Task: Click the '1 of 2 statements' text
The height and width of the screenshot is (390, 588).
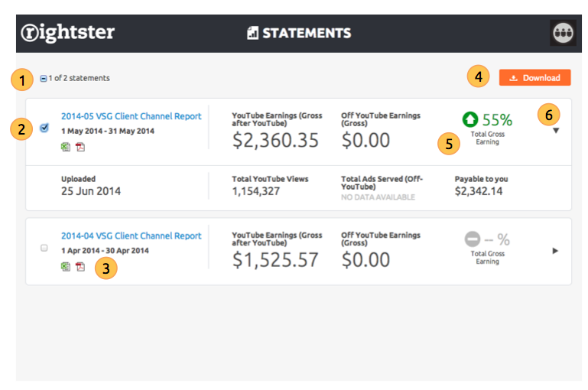Action: pos(79,78)
